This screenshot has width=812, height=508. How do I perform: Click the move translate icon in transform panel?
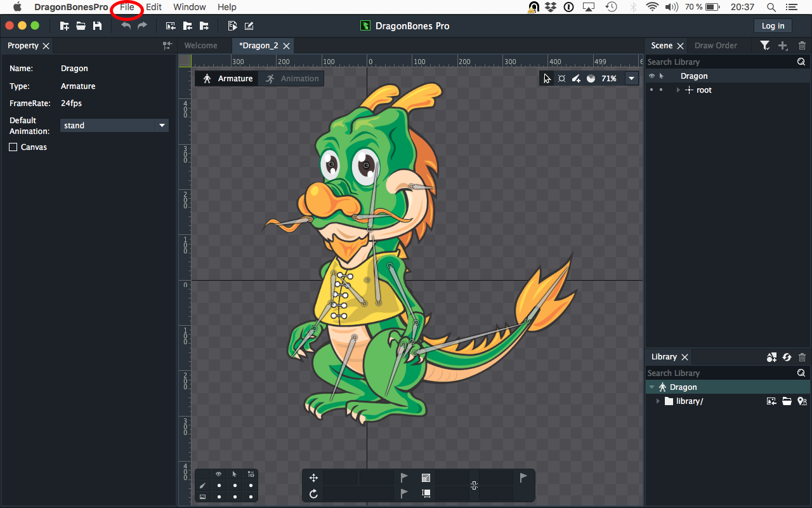(313, 478)
